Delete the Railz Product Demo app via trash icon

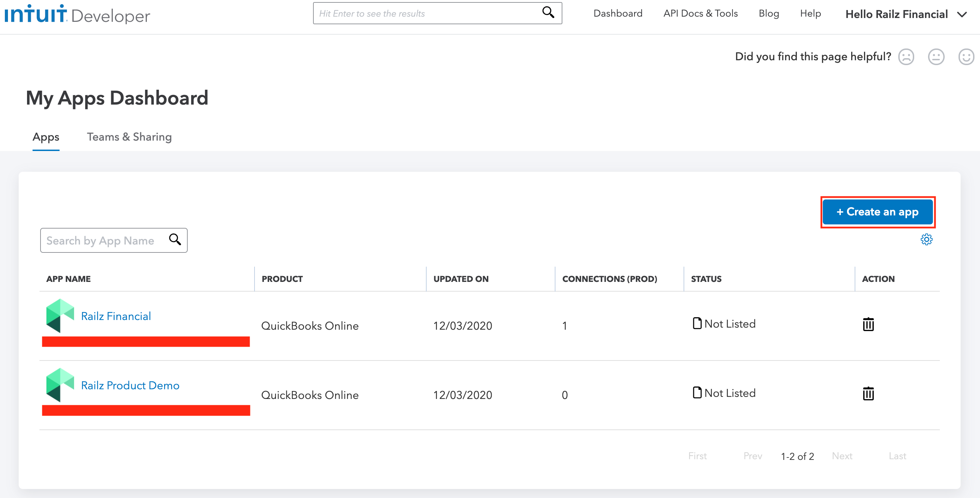click(x=868, y=393)
